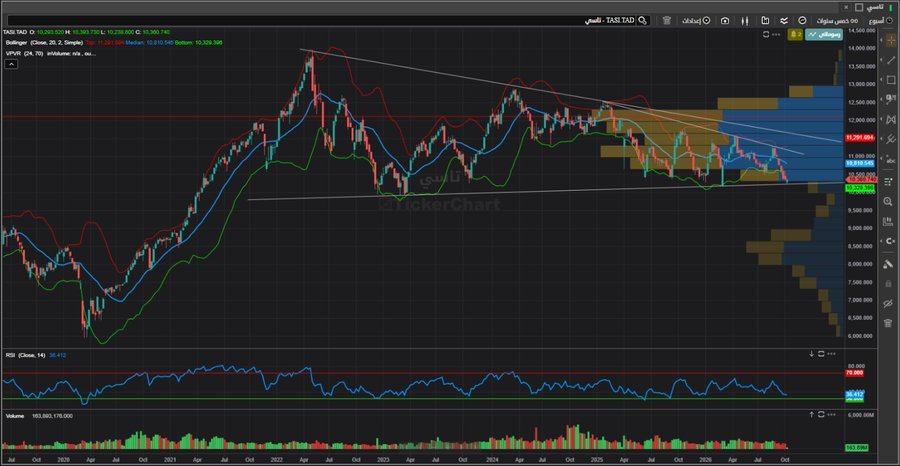Screen dimensions: 900x466
Task: Take a chart snapshot with the camera icon
Action: click(x=726, y=21)
